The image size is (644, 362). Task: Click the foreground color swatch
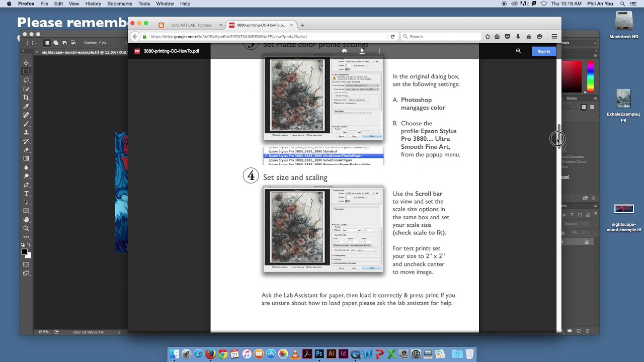point(24,252)
